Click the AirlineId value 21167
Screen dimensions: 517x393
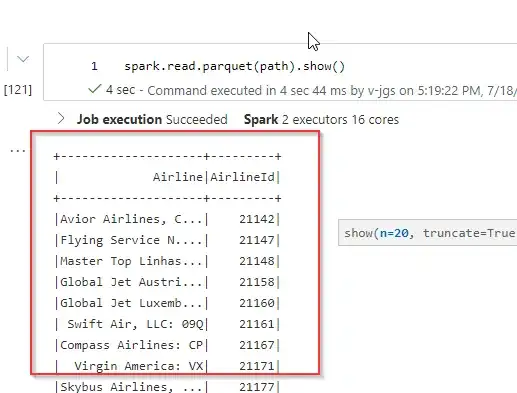tap(257, 345)
